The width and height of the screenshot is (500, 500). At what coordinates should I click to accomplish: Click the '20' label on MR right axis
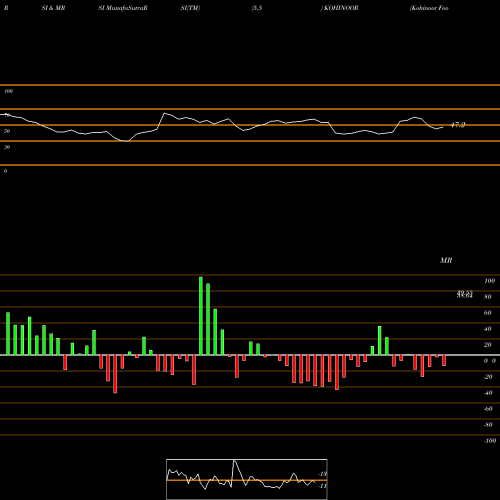click(488, 345)
